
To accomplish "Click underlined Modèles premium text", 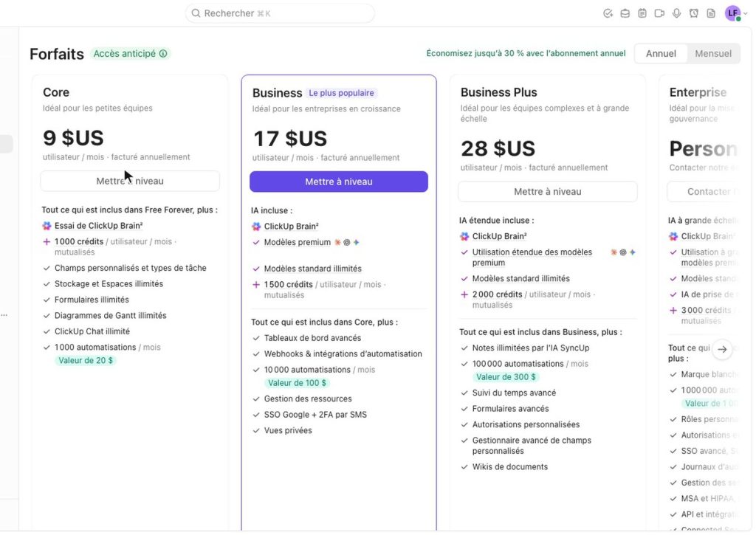I will (297, 243).
